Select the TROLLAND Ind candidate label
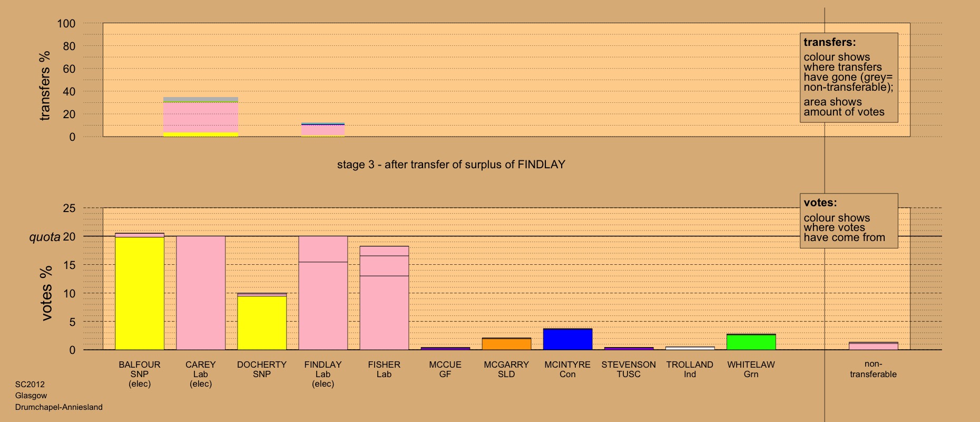This screenshot has height=422, width=980. 690,369
